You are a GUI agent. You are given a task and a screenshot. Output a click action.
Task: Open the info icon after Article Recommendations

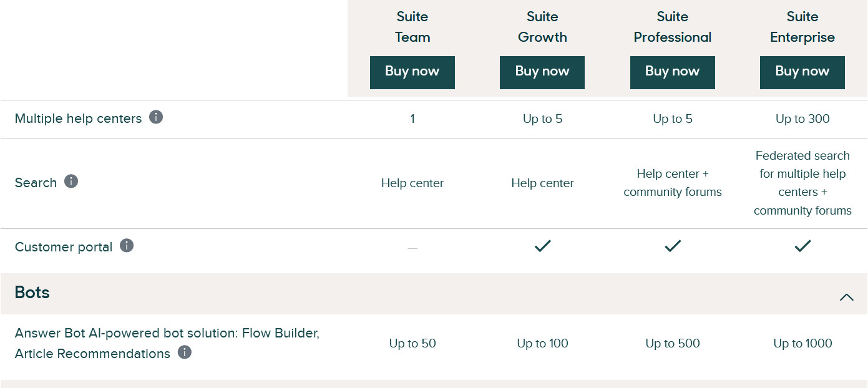point(184,352)
